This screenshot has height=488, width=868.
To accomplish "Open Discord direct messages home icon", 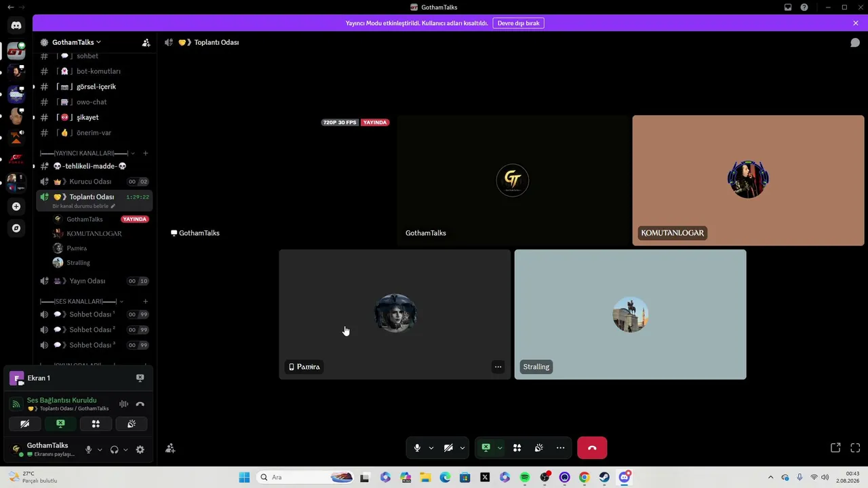I will click(x=16, y=26).
